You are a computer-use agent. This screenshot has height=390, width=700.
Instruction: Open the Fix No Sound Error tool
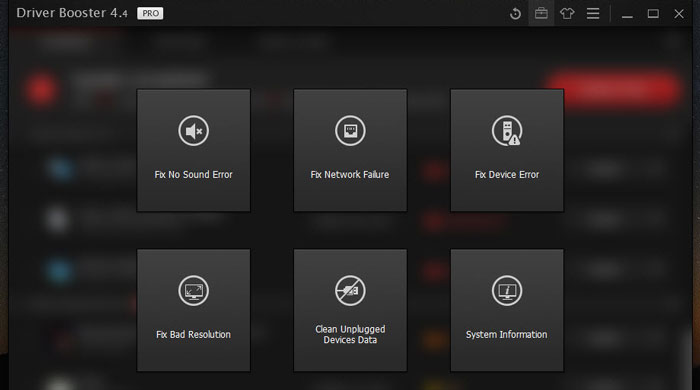point(193,150)
